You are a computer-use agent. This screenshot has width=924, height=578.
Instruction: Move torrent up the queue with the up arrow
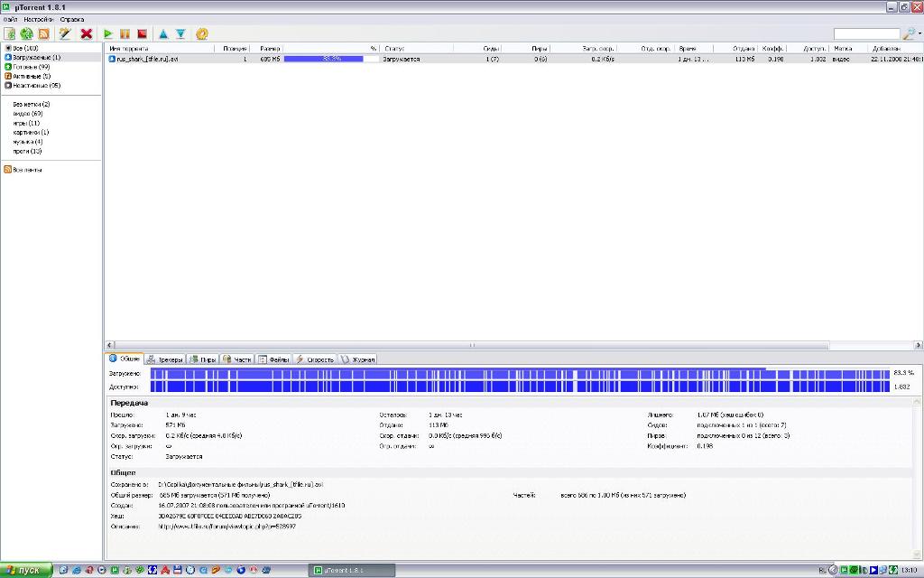tap(163, 33)
